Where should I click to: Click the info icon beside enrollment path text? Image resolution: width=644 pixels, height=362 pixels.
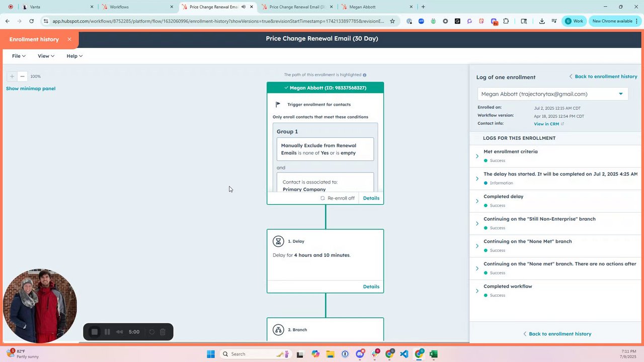tap(365, 75)
